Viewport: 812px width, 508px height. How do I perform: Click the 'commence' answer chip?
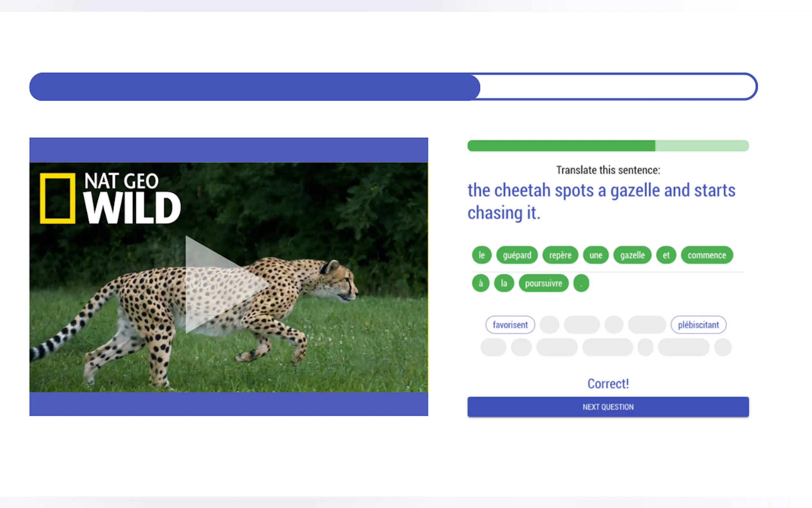tap(707, 255)
